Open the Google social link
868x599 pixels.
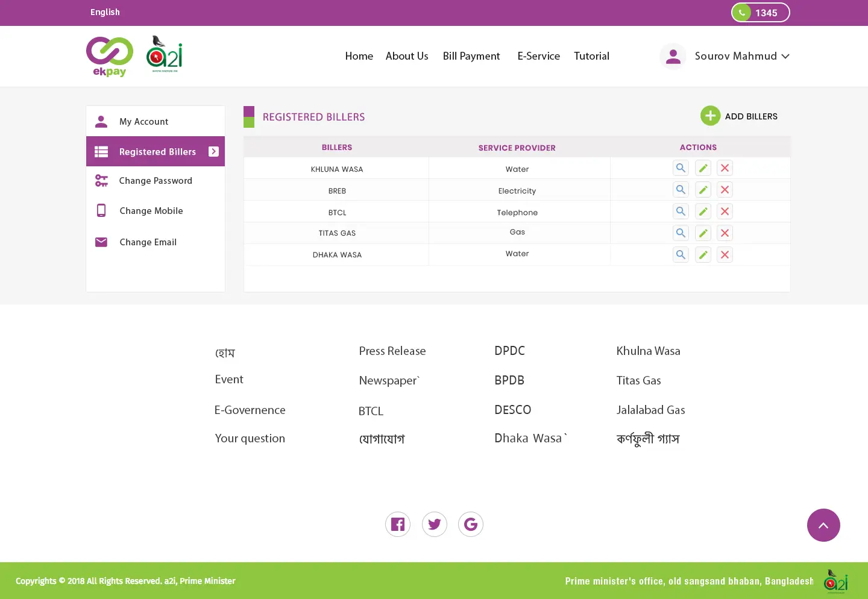[471, 524]
